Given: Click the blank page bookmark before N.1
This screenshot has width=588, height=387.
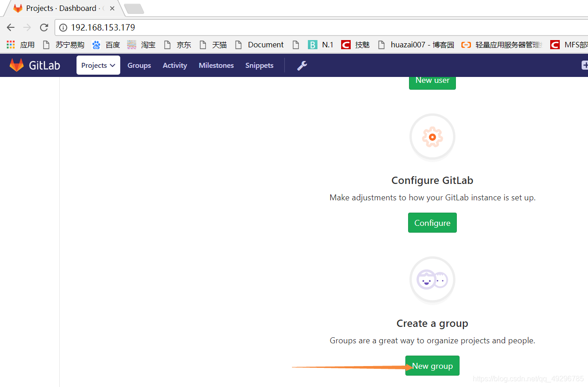Looking at the screenshot, I should pos(296,45).
